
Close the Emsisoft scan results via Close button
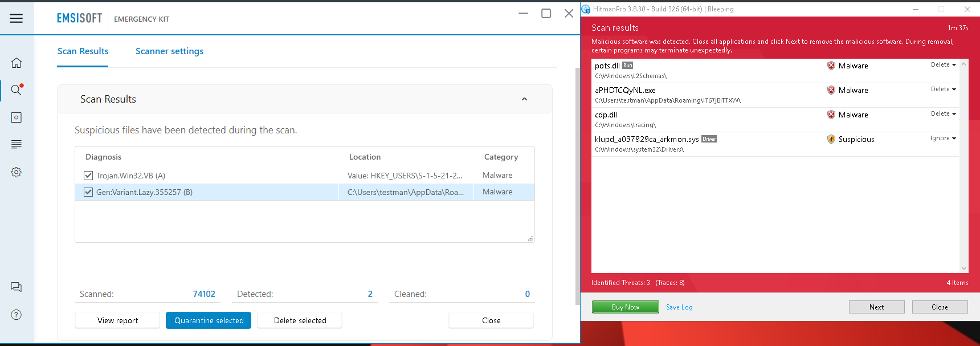(x=491, y=320)
